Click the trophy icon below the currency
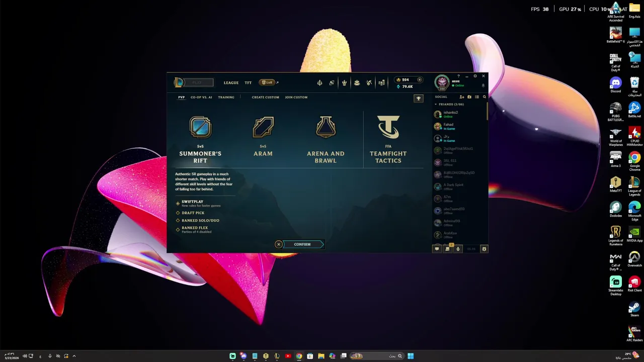644x362 pixels. point(418,99)
